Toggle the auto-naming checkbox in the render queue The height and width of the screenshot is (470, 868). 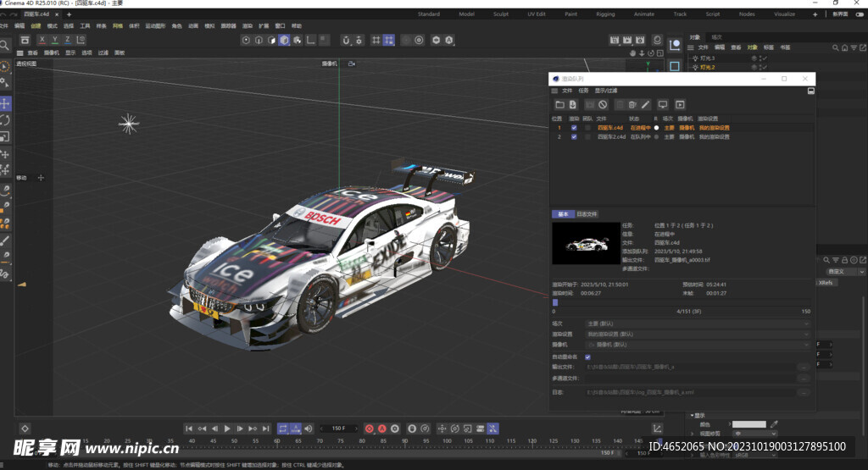click(588, 357)
